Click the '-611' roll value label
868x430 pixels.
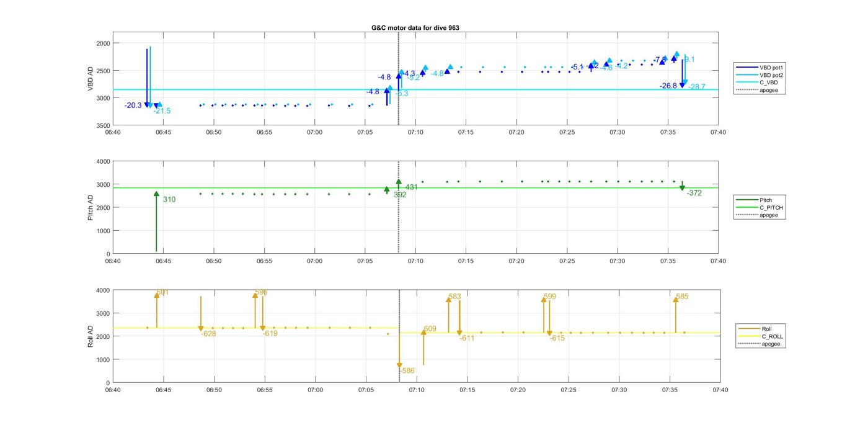(467, 339)
